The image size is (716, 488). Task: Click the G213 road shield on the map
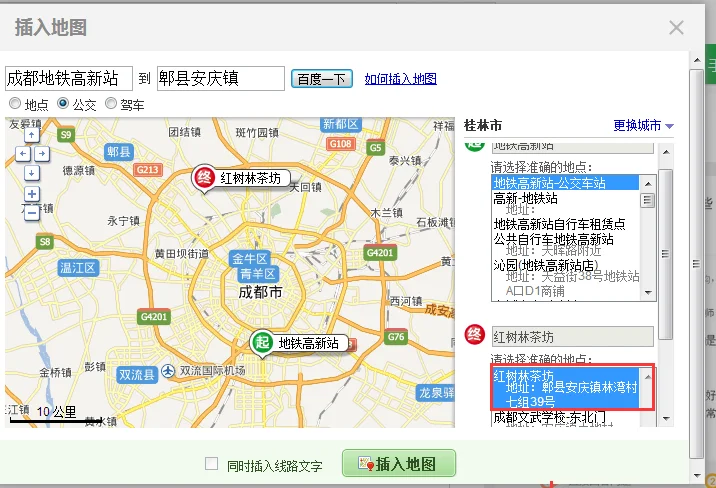click(x=147, y=170)
